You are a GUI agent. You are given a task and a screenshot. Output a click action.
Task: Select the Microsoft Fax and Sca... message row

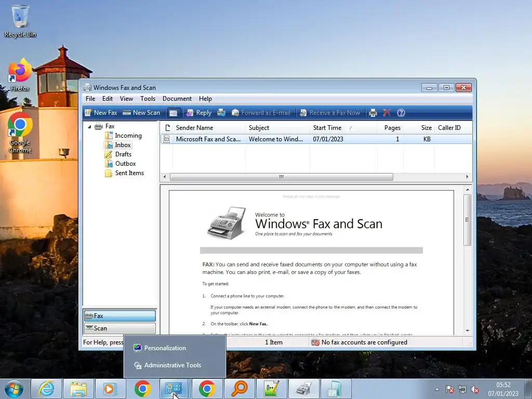(x=316, y=139)
